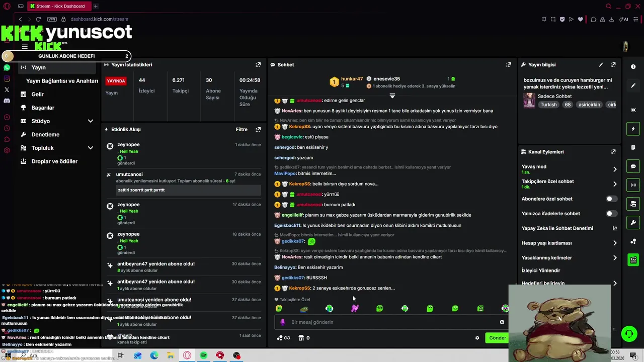Click the GUNLUK ABONE HEDEFI goal bar

coord(66,56)
